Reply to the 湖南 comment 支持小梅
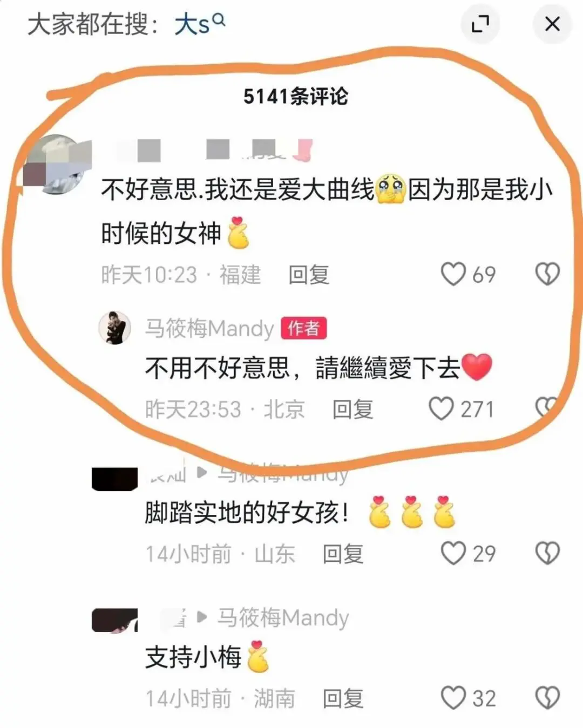 [x=343, y=698]
